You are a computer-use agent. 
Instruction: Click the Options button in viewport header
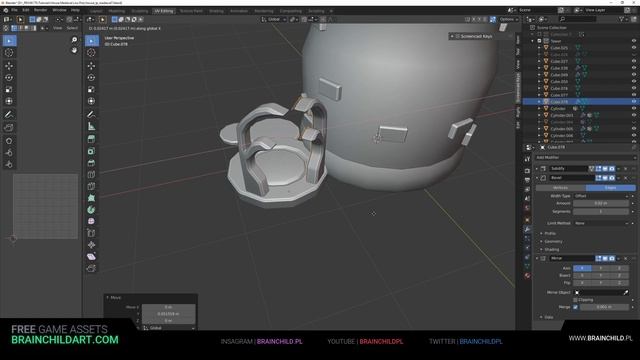coord(509,19)
